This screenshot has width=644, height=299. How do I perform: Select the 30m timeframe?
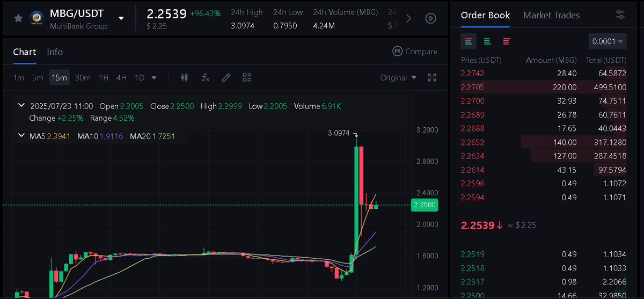(x=83, y=78)
